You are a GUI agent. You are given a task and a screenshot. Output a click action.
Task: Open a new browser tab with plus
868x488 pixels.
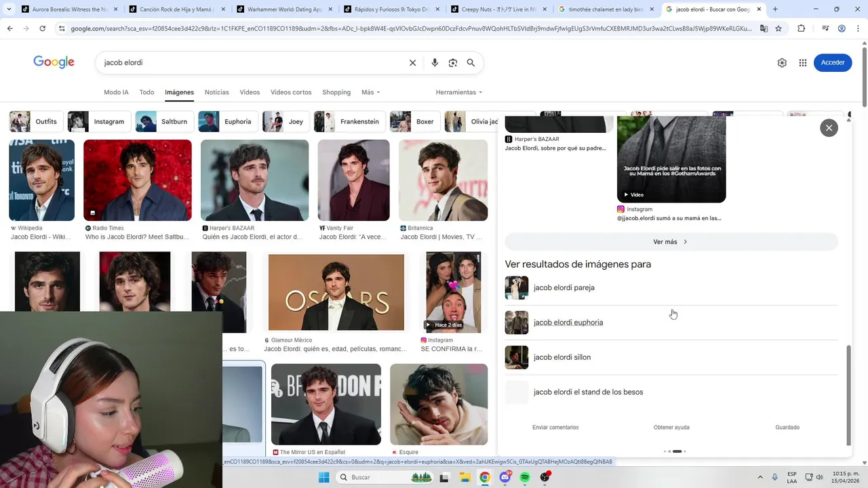click(x=775, y=9)
